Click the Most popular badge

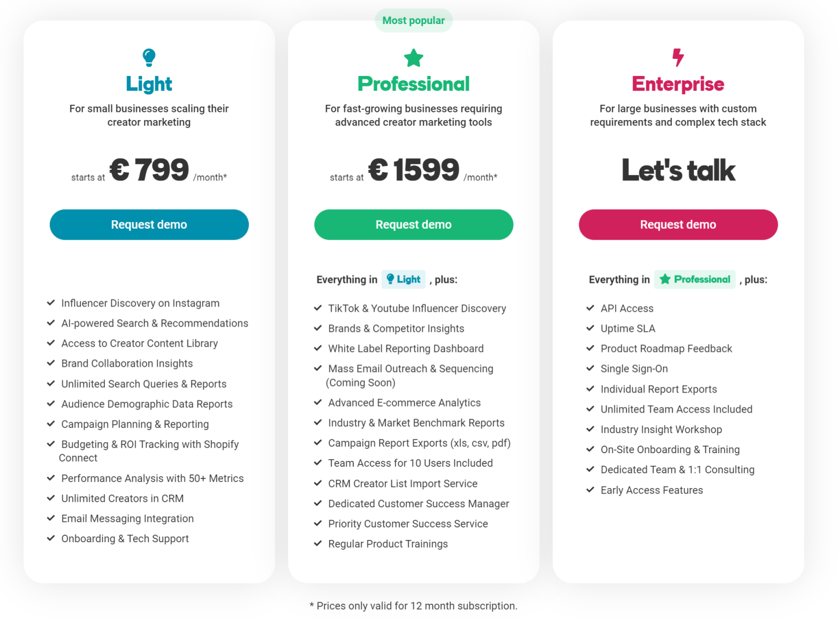click(414, 21)
